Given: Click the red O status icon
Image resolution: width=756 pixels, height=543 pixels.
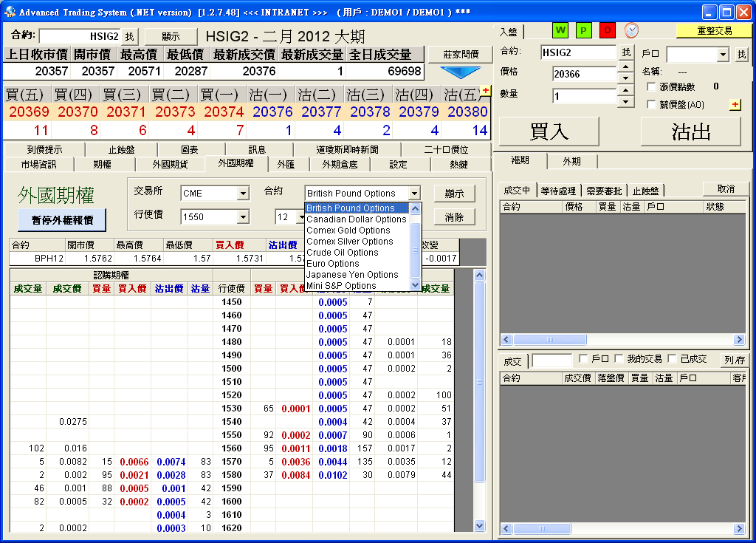Looking at the screenshot, I should 607,30.
